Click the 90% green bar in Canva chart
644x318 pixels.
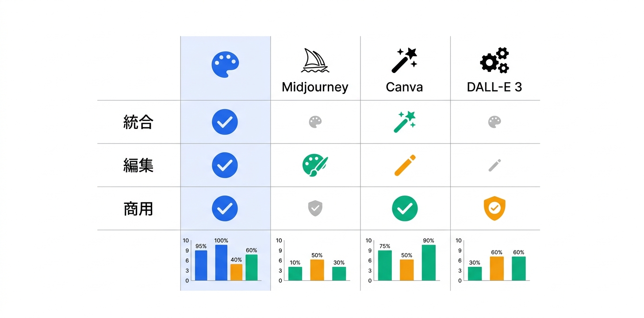tap(429, 263)
